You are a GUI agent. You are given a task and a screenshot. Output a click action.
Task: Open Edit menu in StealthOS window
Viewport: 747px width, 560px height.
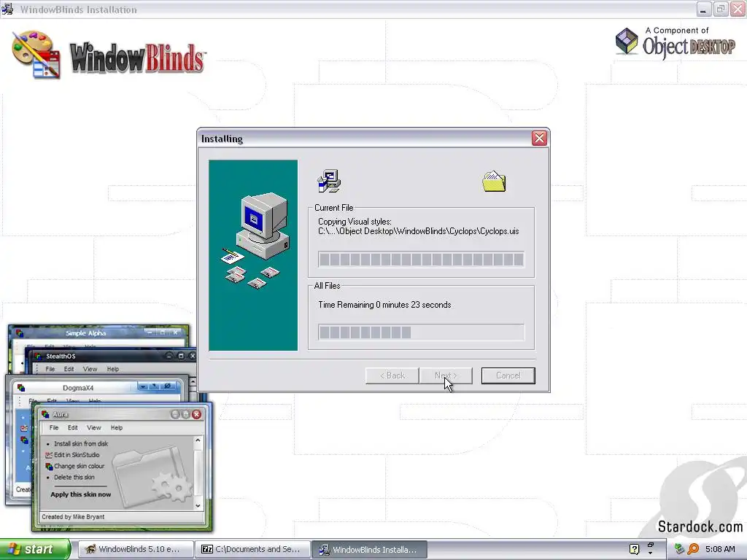pos(69,369)
